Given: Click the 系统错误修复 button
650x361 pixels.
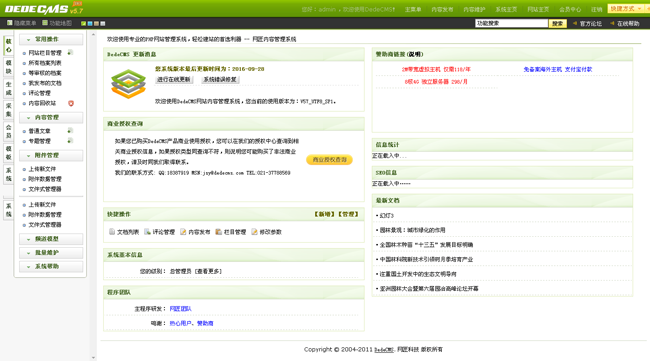Looking at the screenshot, I should point(220,80).
